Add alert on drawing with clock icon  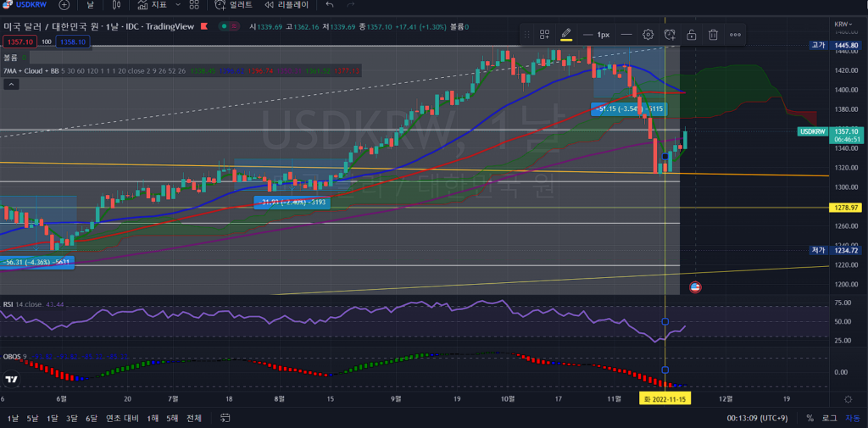[670, 35]
